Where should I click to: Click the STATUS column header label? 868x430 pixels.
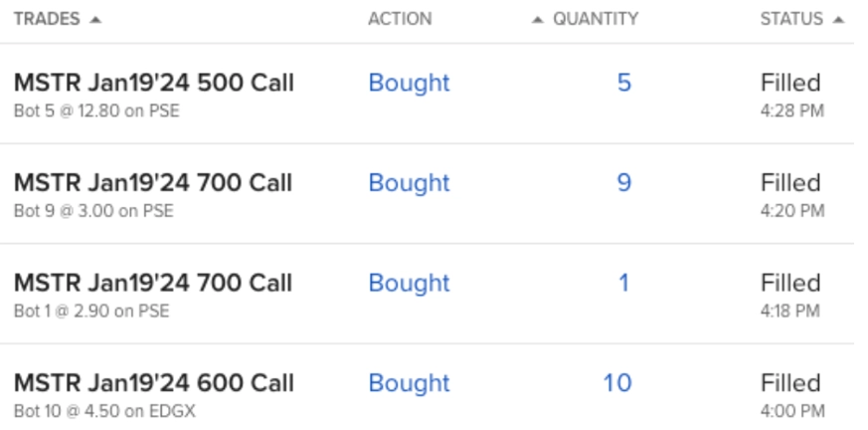[x=791, y=19]
